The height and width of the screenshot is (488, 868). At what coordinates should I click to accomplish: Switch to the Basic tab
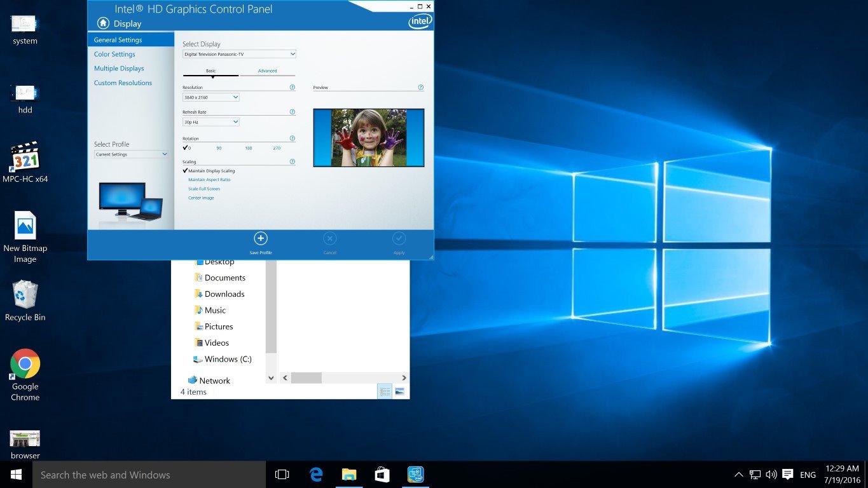210,71
